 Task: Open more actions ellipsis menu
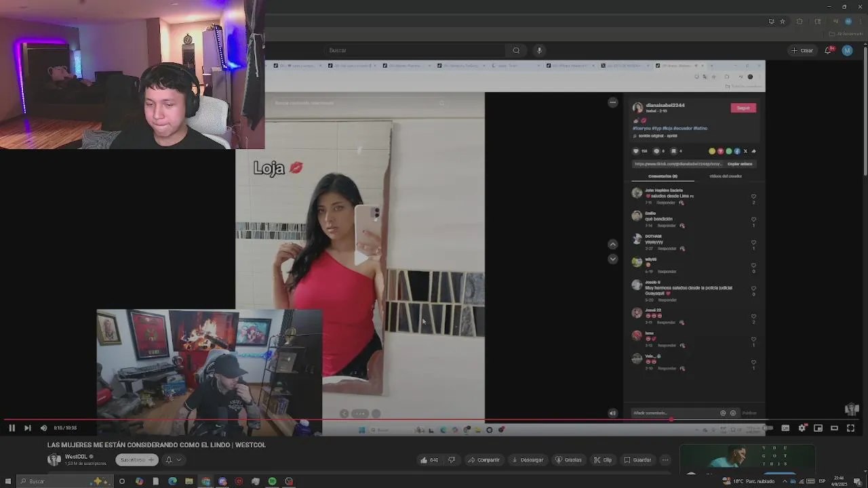point(665,460)
